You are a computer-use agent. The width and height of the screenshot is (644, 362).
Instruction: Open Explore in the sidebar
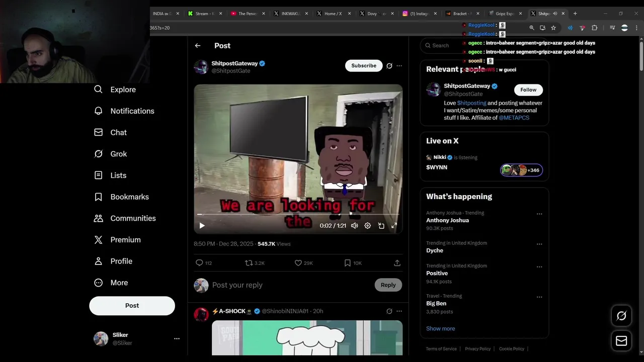point(115,89)
